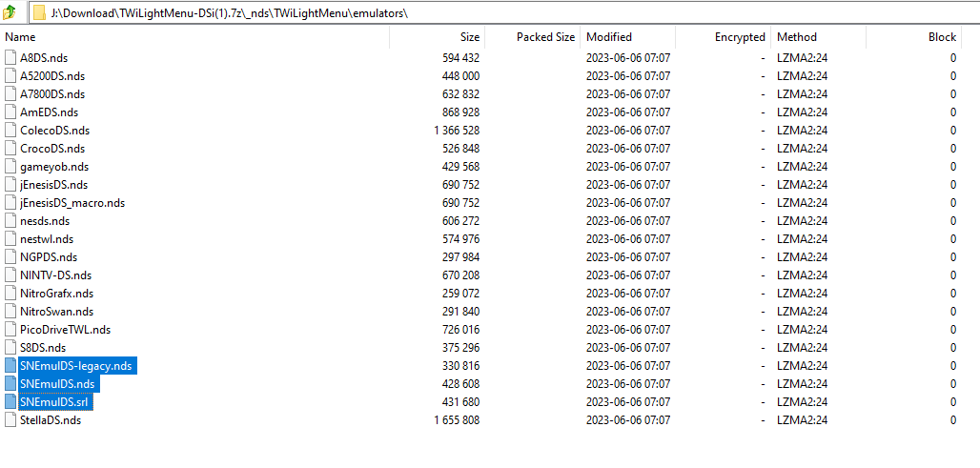
Task: Edit the archive path address field
Action: (503, 12)
